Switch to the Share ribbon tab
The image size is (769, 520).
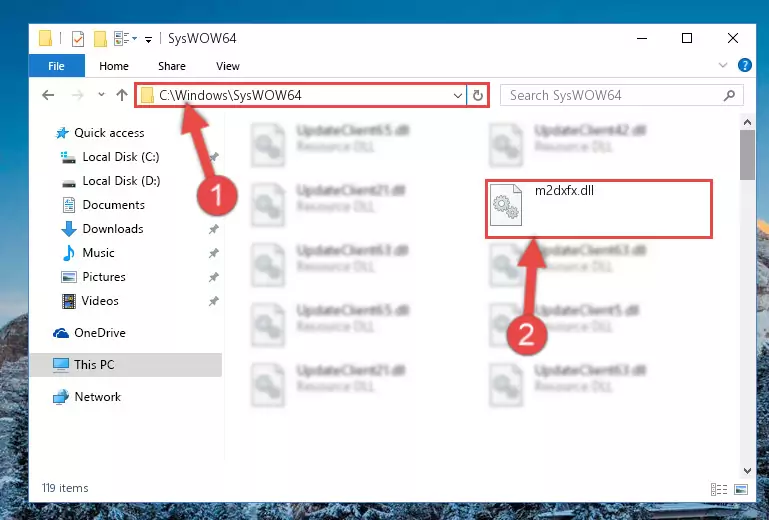pos(172,66)
